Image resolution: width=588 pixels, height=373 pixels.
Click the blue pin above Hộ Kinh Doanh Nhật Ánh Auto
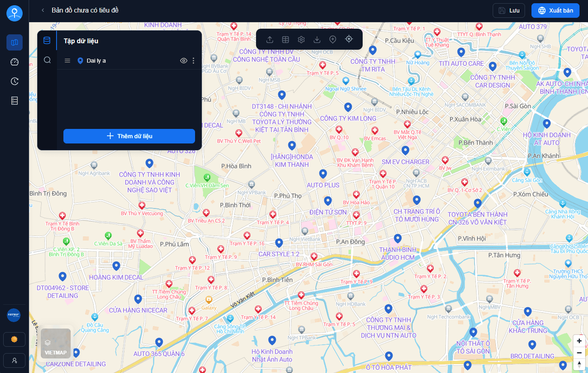point(272,340)
